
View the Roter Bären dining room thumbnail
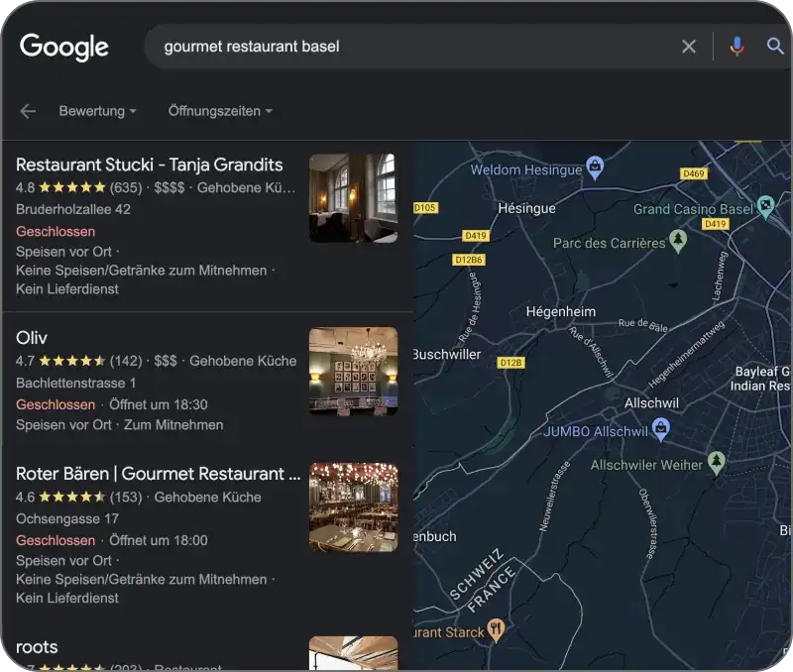353,507
